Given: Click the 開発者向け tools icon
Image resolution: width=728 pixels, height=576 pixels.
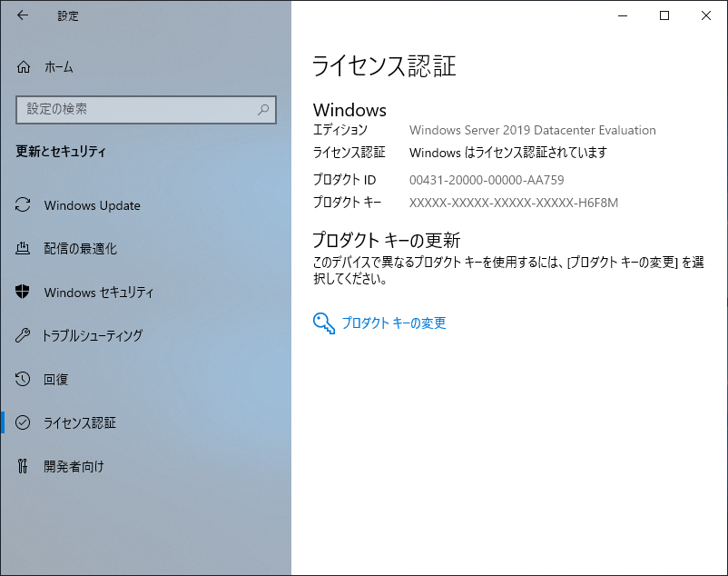Looking at the screenshot, I should 23,466.
